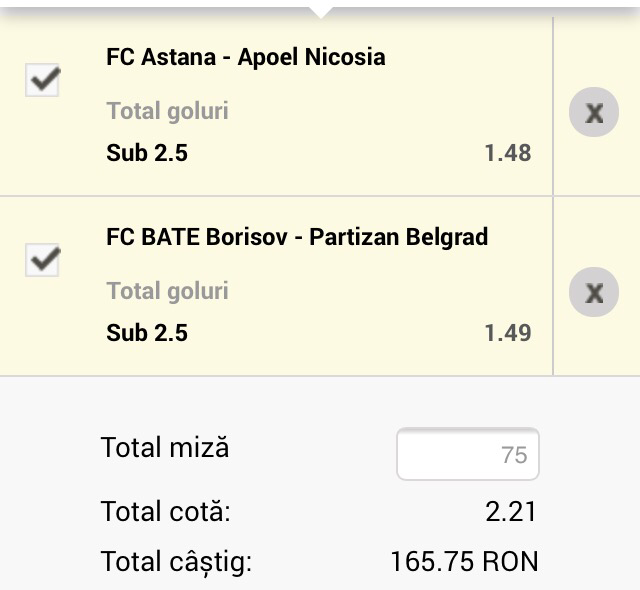Click Sub 2.5 pick for FC Astana match

[x=147, y=153]
